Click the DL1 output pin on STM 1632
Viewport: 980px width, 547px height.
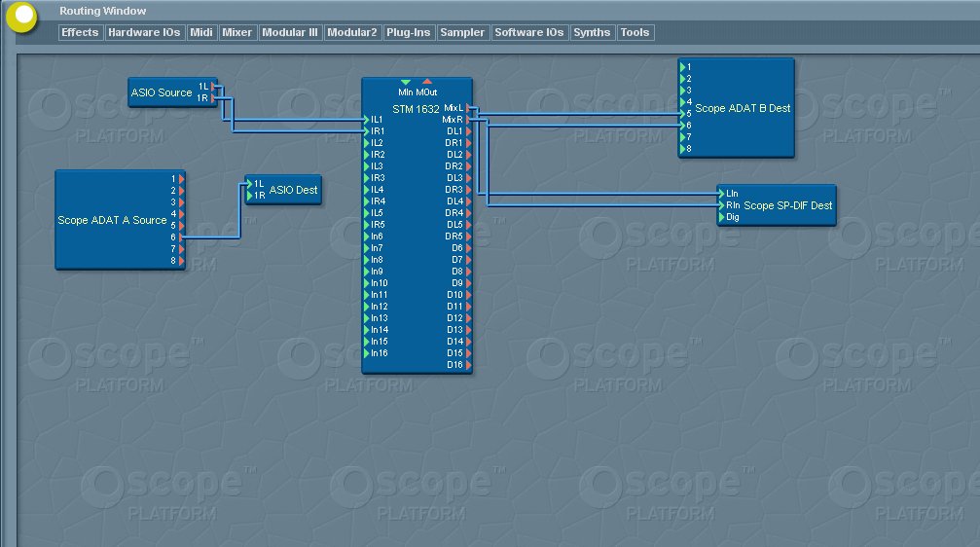click(468, 131)
